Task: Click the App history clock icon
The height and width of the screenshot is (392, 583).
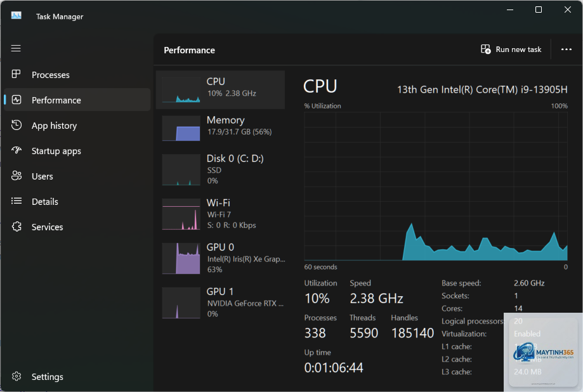Action: click(16, 125)
